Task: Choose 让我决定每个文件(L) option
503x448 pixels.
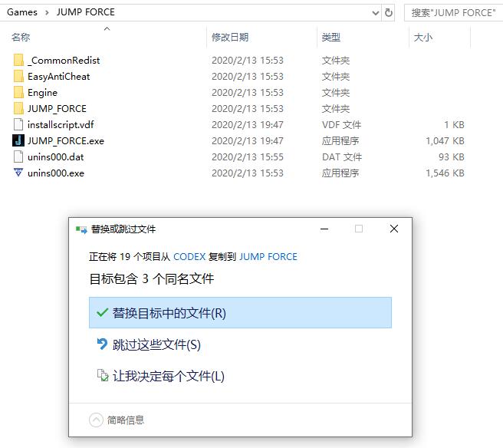Action: [240, 376]
